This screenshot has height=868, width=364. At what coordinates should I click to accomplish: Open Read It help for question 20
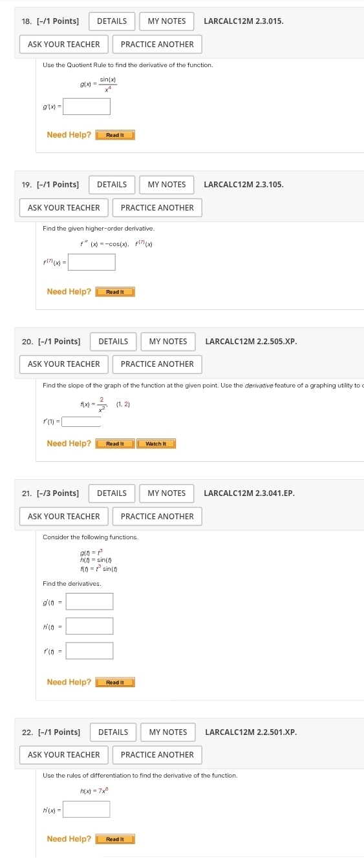[x=115, y=444]
